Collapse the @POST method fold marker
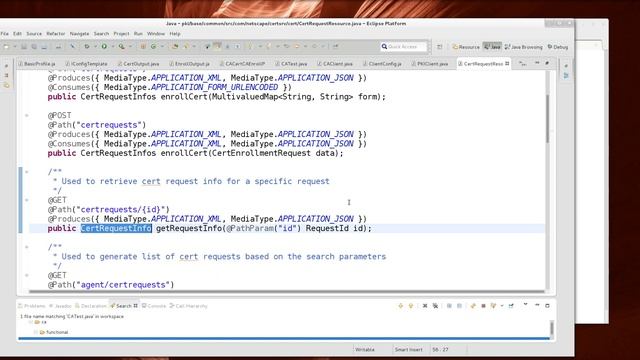Viewport: 640px width, 360px height. pos(27,116)
